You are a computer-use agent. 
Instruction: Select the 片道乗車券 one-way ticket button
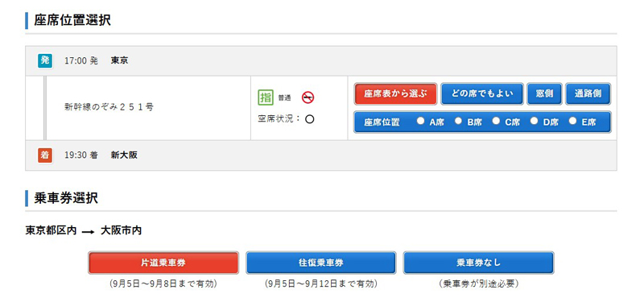click(163, 263)
